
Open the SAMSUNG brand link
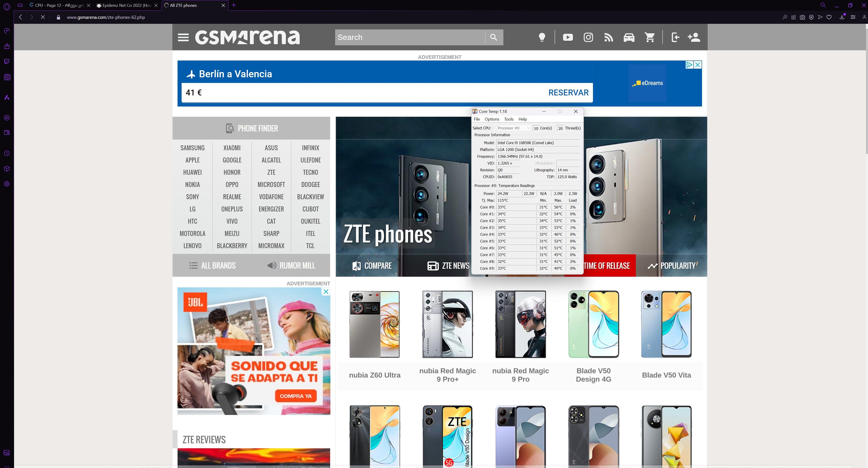(x=193, y=148)
